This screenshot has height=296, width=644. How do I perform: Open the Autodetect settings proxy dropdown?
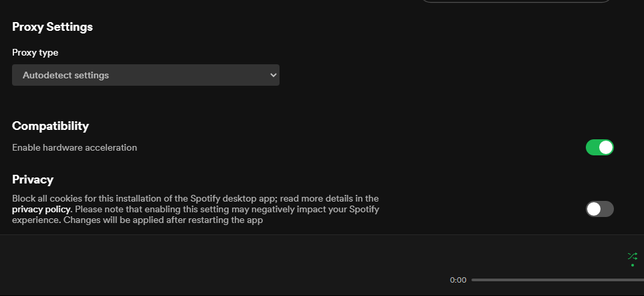pos(145,75)
